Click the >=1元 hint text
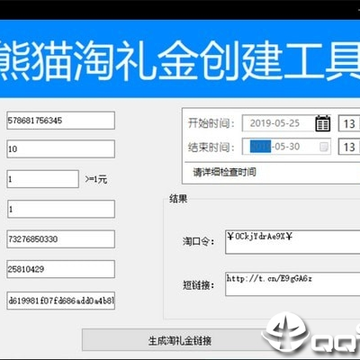The width and height of the screenshot is (360, 360). (x=96, y=180)
